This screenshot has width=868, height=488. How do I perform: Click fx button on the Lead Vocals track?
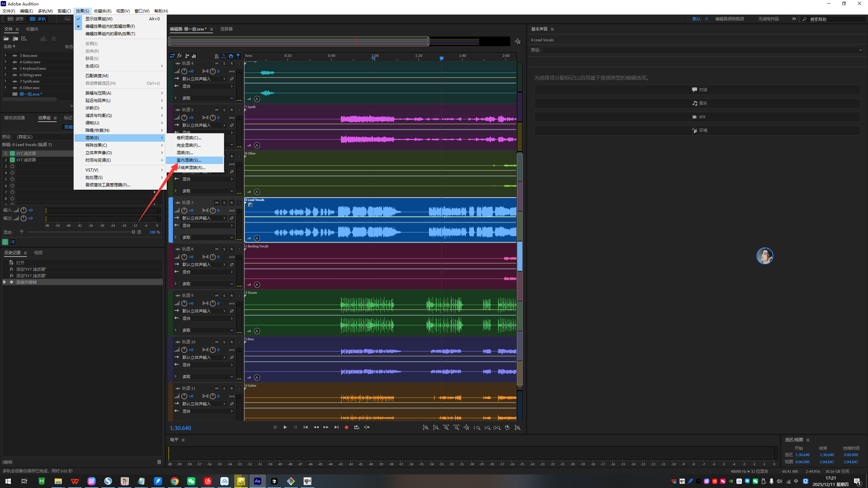[x=257, y=238]
